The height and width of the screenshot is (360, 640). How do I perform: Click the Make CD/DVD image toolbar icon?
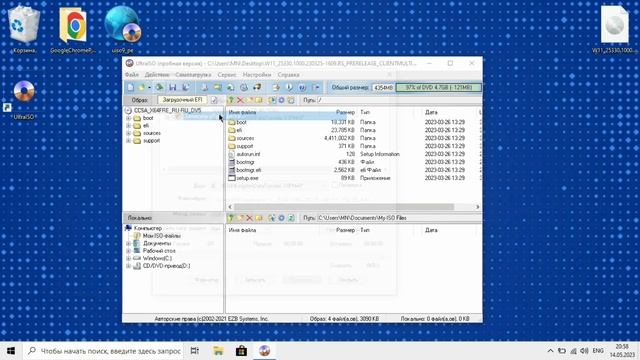coord(204,87)
